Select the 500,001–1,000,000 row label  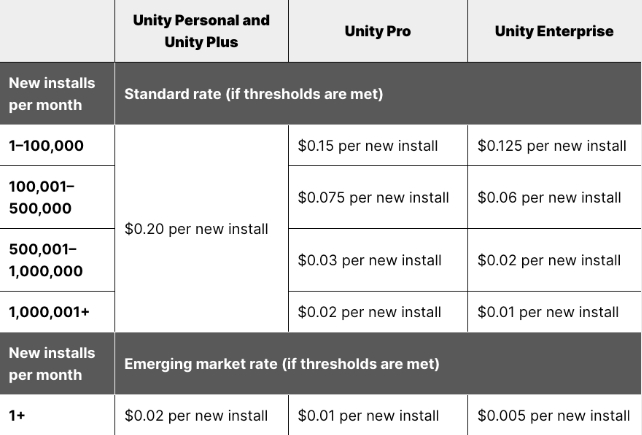tap(46, 260)
